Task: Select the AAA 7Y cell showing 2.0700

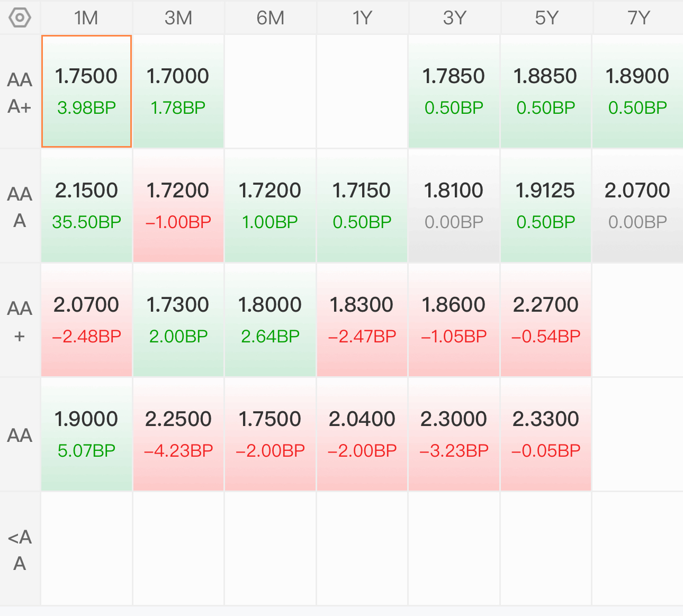Action: point(637,206)
